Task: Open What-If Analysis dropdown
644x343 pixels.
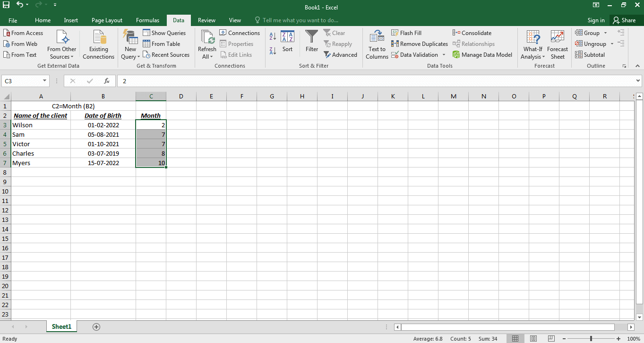Action: click(533, 45)
